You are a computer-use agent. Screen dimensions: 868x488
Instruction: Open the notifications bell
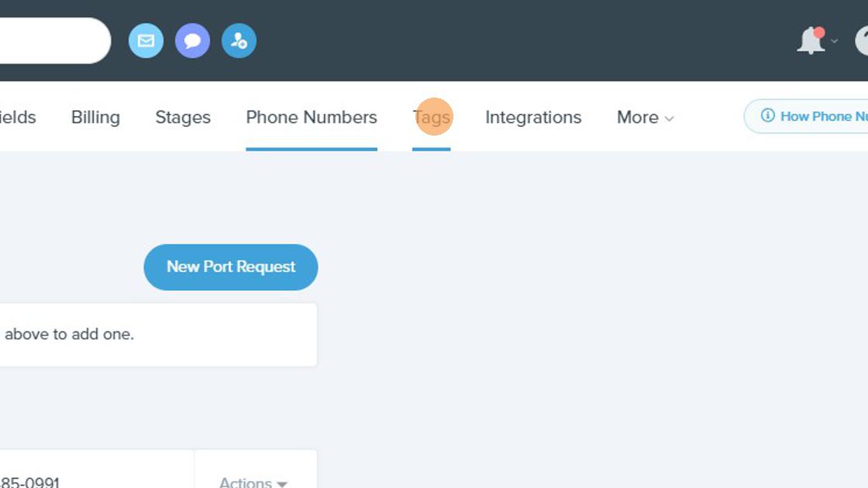(811, 40)
